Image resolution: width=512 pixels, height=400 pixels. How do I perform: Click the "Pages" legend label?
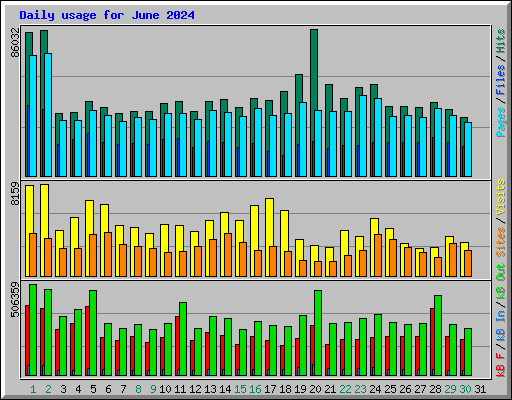[x=501, y=122]
